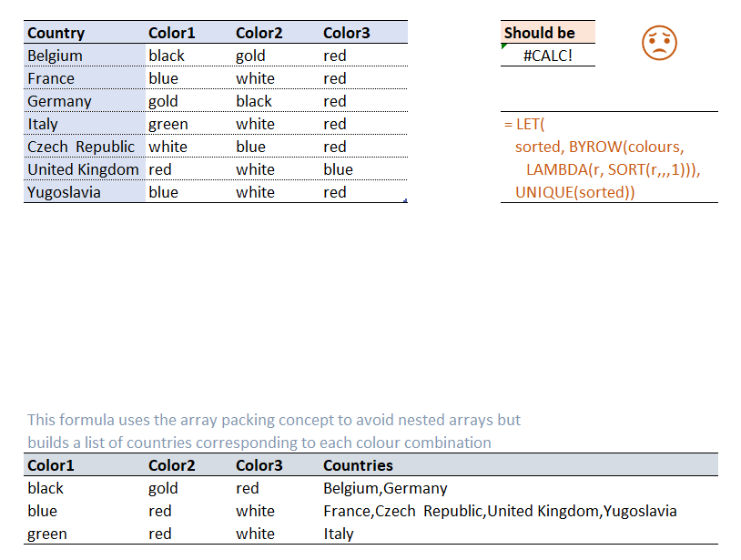Select the 'Belgium,Germany' result cell
The height and width of the screenshot is (560, 741).
[x=385, y=488]
